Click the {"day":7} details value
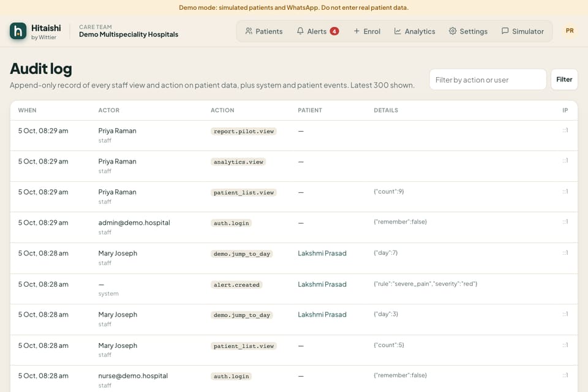The height and width of the screenshot is (392, 588). pyautogui.click(x=385, y=253)
